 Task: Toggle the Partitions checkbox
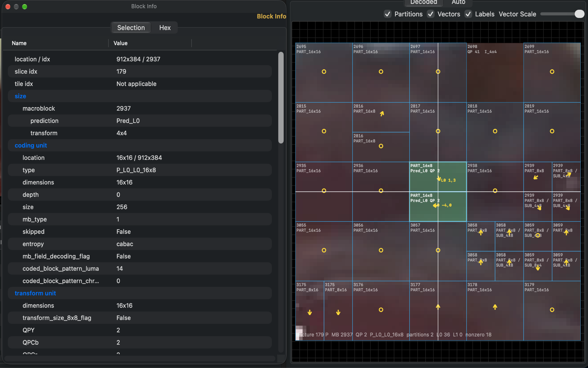coord(387,14)
